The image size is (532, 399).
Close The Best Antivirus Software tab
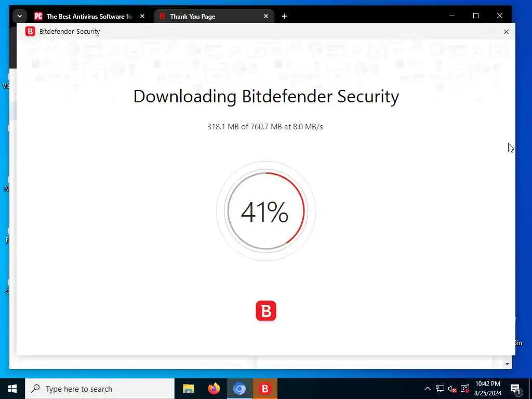[x=142, y=16]
